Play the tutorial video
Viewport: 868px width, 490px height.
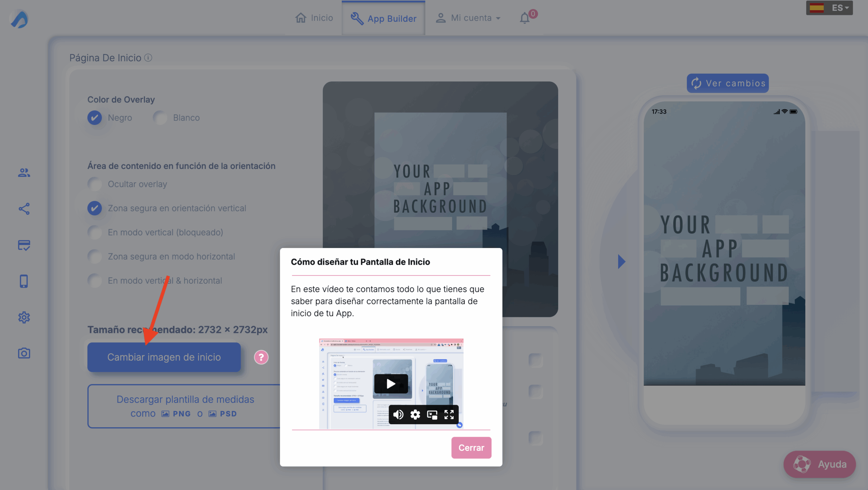[x=391, y=384]
